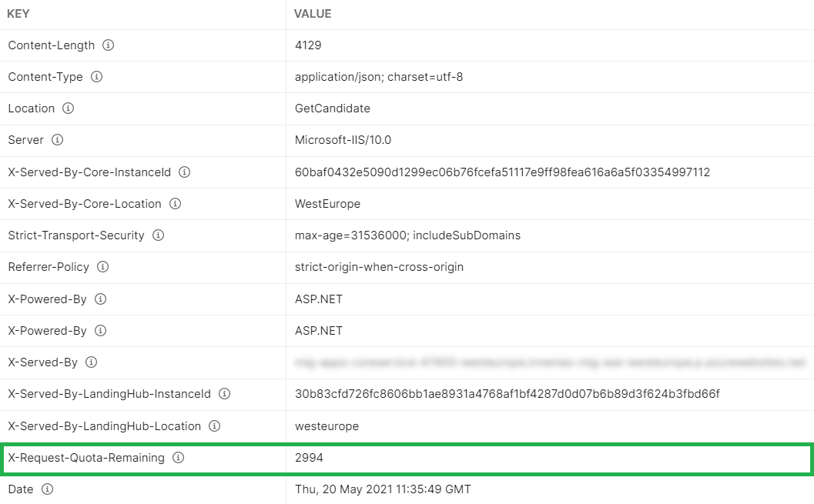Open info for Strict-Transport-Security header
814x504 pixels.
(x=157, y=235)
